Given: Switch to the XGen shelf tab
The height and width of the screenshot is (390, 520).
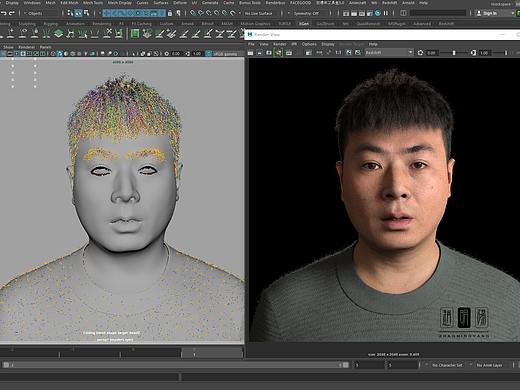Looking at the screenshot, I should pos(304,24).
